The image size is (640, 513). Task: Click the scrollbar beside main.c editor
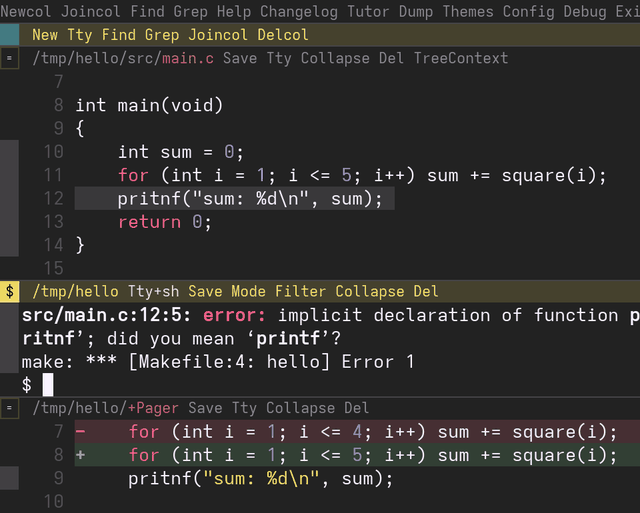9,198
